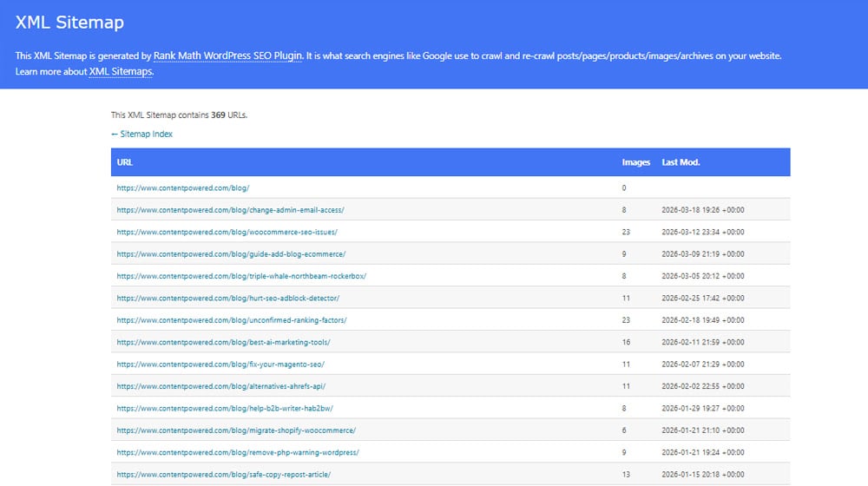Select the date 2026-02-25 17:42 +00:00

[703, 299]
